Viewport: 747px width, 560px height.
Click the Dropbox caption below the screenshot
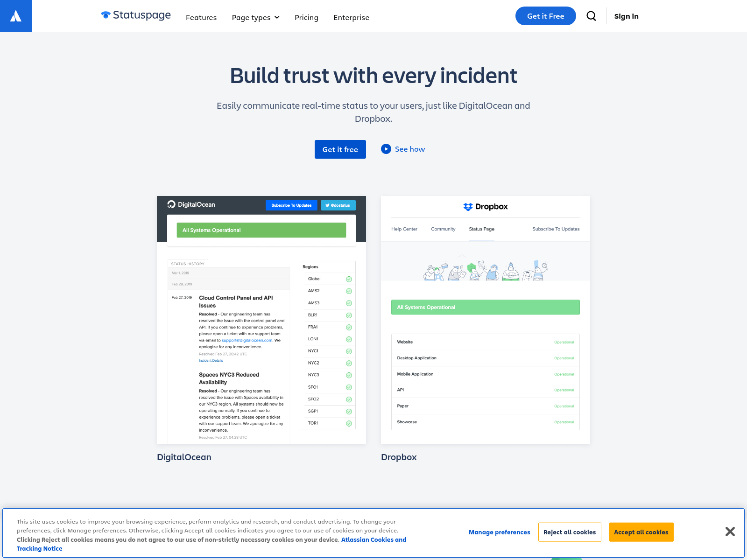point(399,457)
